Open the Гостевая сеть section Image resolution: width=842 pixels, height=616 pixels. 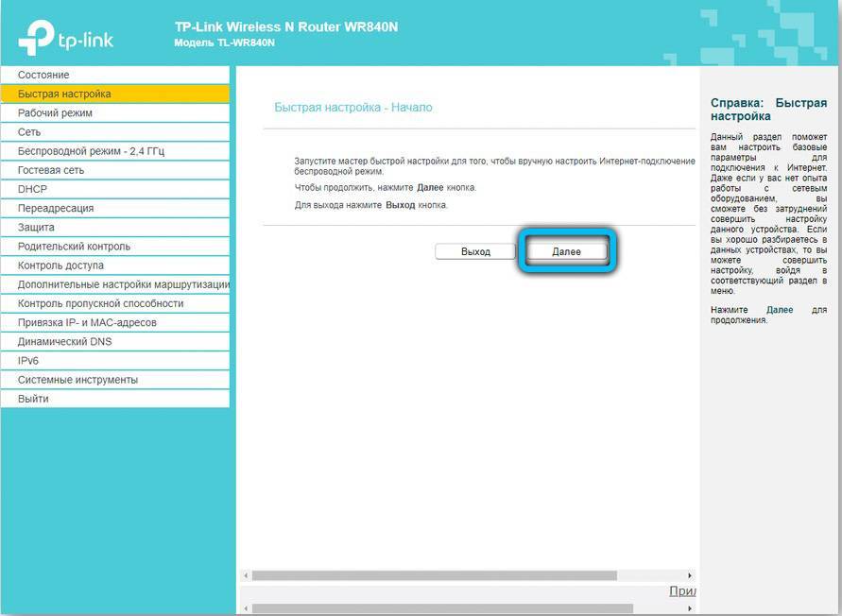[51, 170]
